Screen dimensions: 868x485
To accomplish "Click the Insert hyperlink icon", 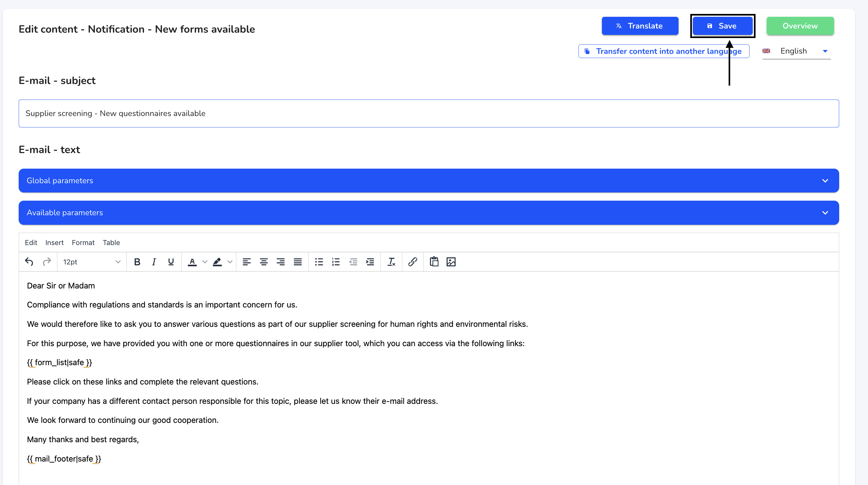I will coord(411,261).
